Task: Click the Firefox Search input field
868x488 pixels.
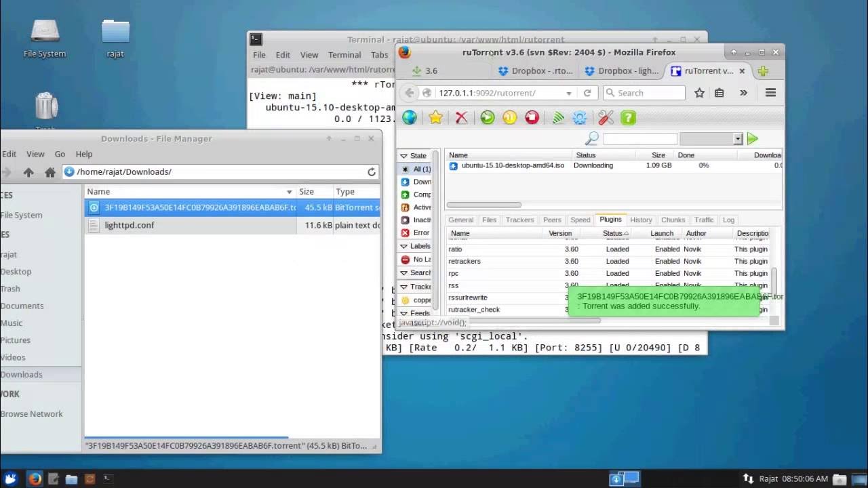Action: (x=644, y=93)
